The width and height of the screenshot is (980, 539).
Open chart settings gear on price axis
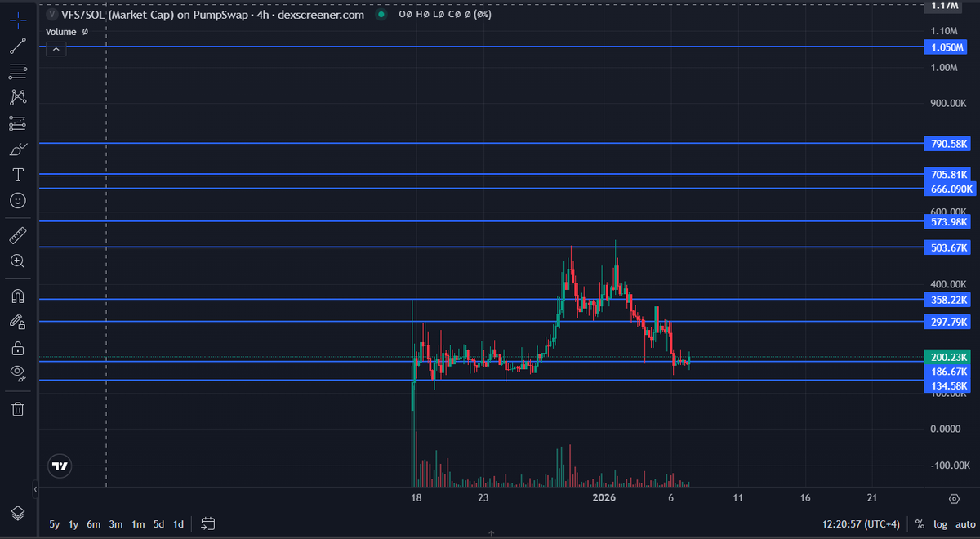pos(953,498)
